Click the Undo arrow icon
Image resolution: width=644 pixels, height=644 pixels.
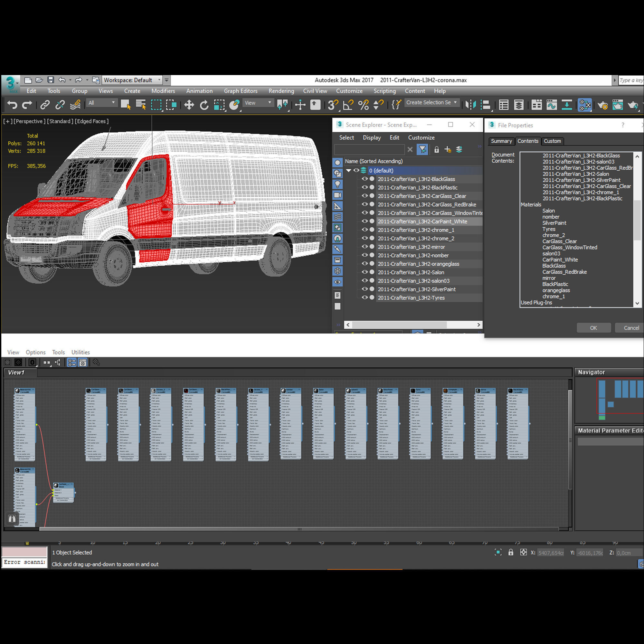click(x=12, y=105)
